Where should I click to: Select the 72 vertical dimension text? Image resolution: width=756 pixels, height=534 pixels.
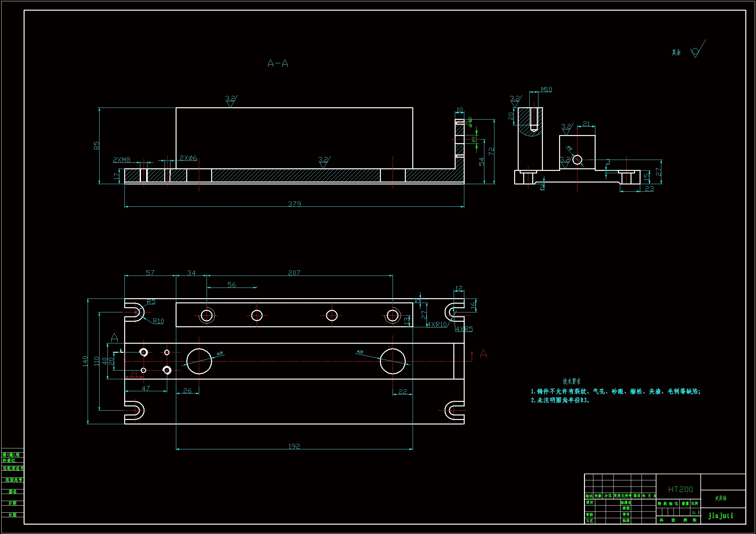pos(491,152)
